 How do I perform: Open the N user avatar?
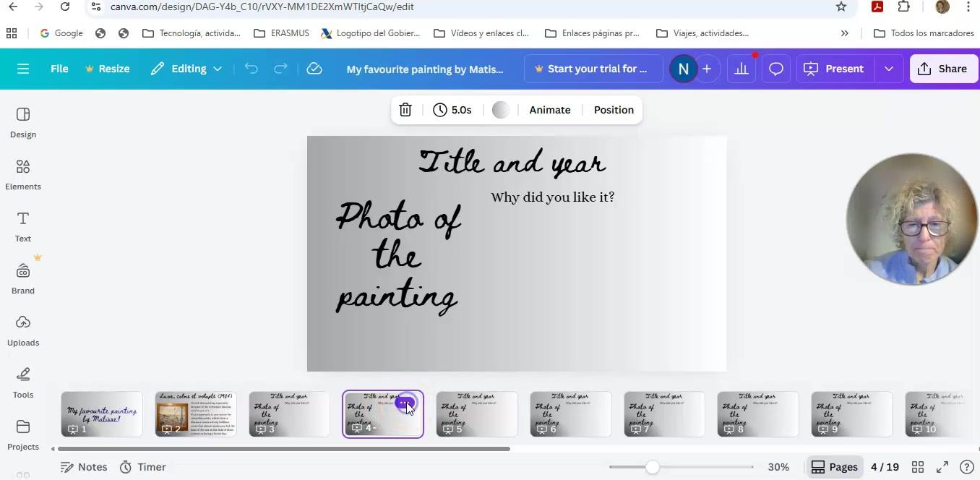[683, 69]
